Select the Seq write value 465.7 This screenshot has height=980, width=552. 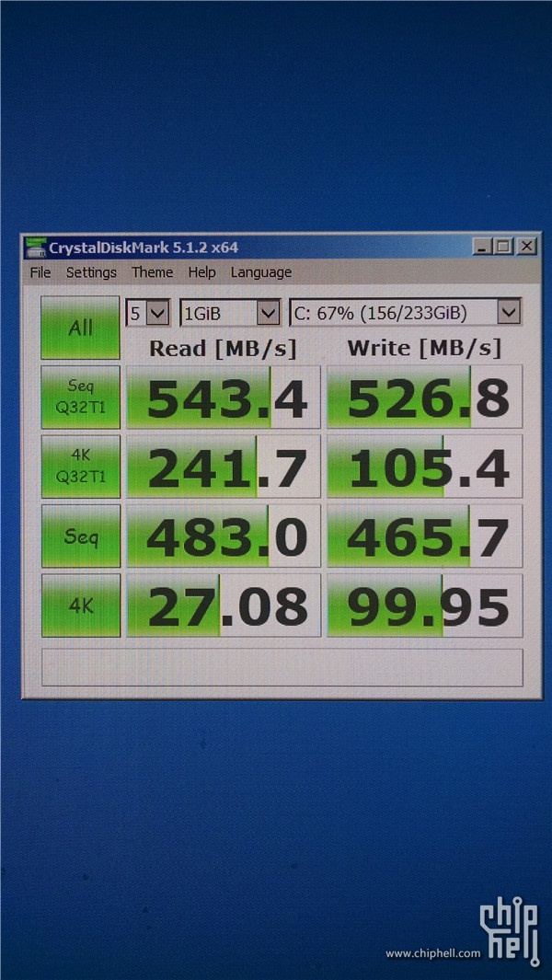(424, 536)
